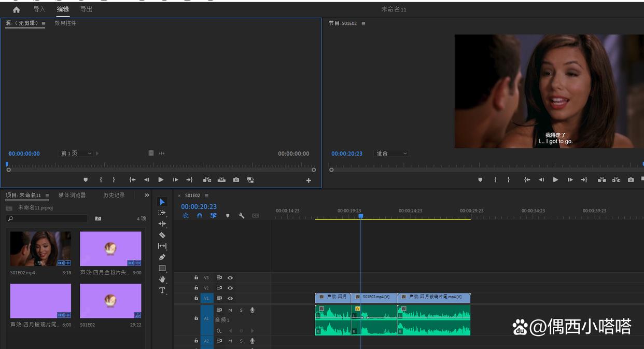The image size is (644, 349).
Task: Switch to the 导出 workspace tab
Action: [x=86, y=9]
